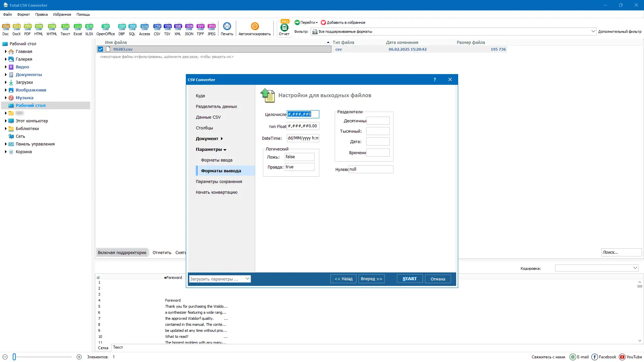Toggle Включая поддиректории option
This screenshot has width=644, height=362.
pos(122,252)
